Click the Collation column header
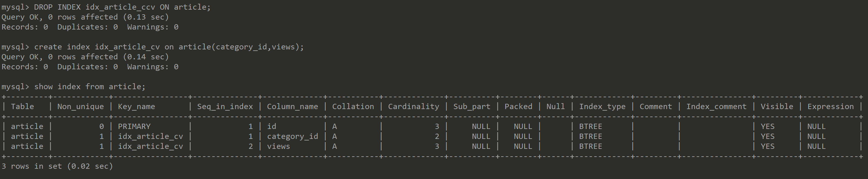 click(353, 107)
